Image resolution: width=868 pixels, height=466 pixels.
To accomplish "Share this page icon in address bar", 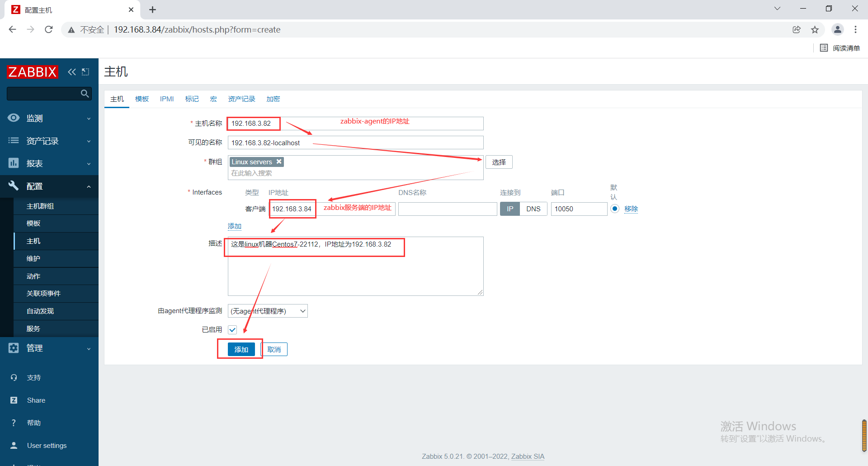I will 797,29.
